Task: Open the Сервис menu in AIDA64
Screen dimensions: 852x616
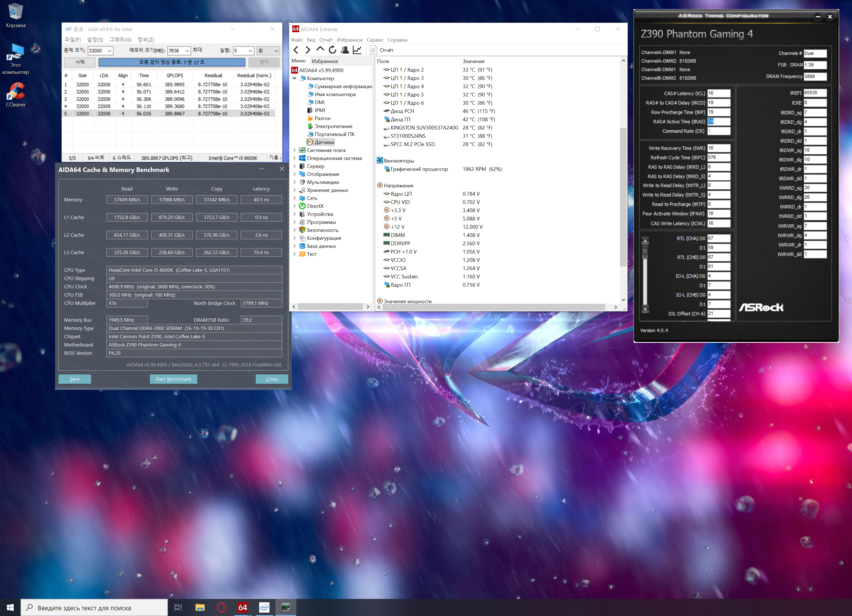Action: [x=374, y=40]
